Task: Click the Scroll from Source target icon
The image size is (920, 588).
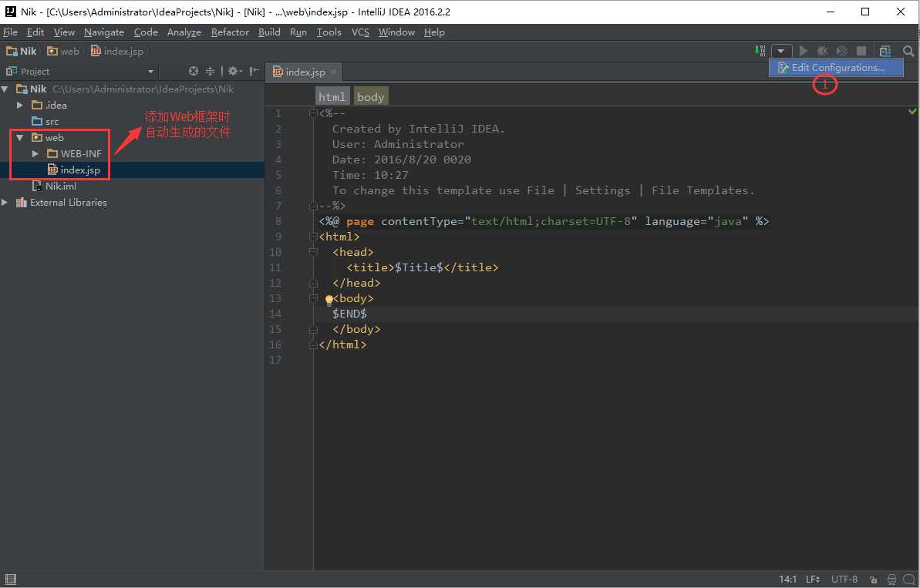Action: coord(194,71)
